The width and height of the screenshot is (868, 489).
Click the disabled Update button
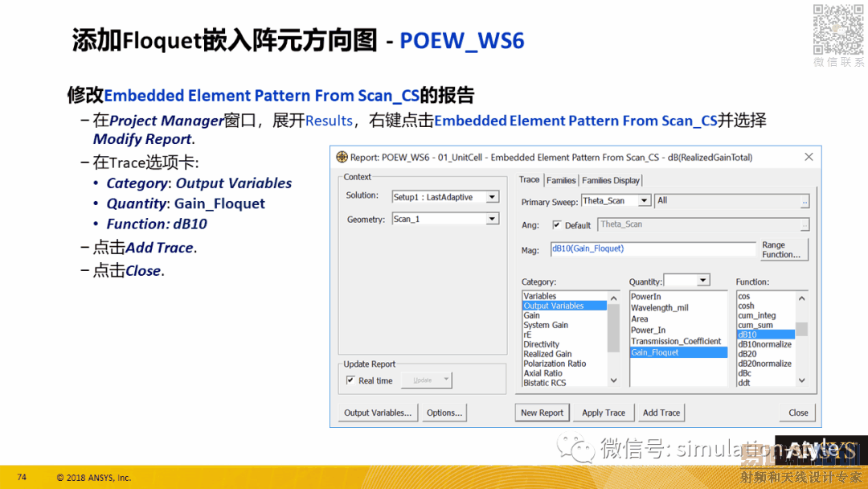(x=422, y=380)
